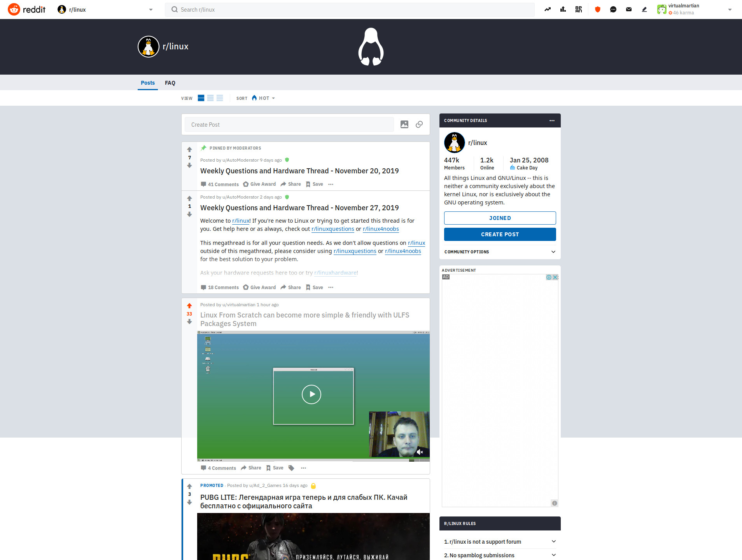Switch to the compact view layout
Screen dimensions: 742x560
[x=220, y=98]
